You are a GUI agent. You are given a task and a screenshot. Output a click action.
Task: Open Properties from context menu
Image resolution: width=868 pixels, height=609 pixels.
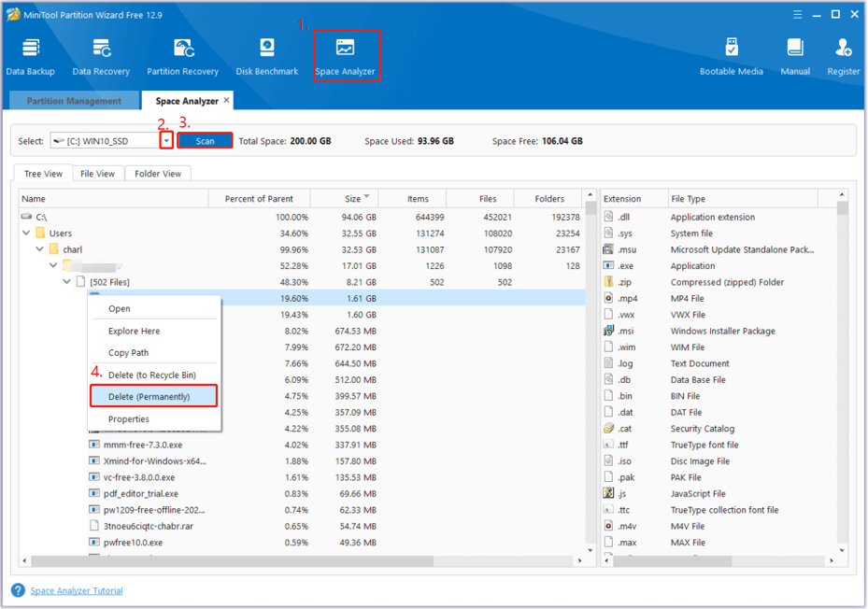click(x=154, y=419)
